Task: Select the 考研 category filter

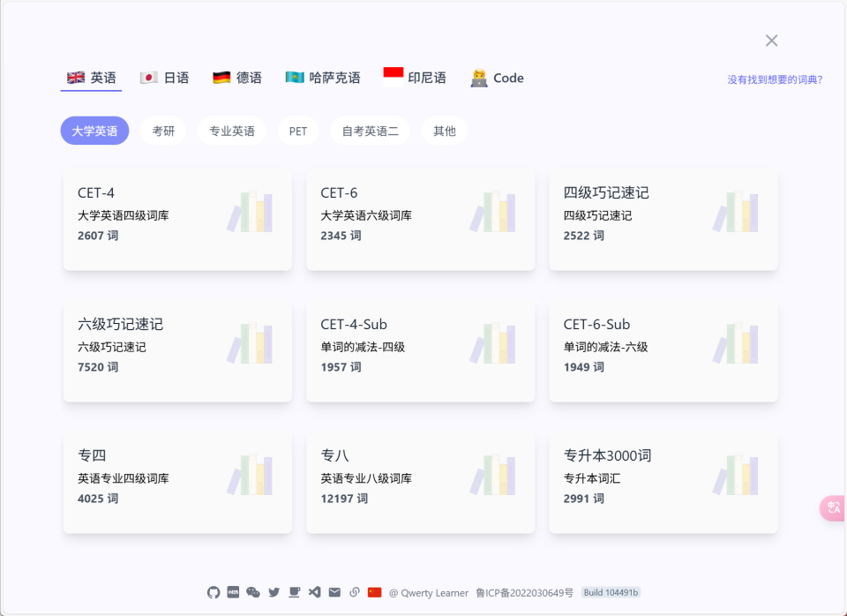Action: [163, 130]
